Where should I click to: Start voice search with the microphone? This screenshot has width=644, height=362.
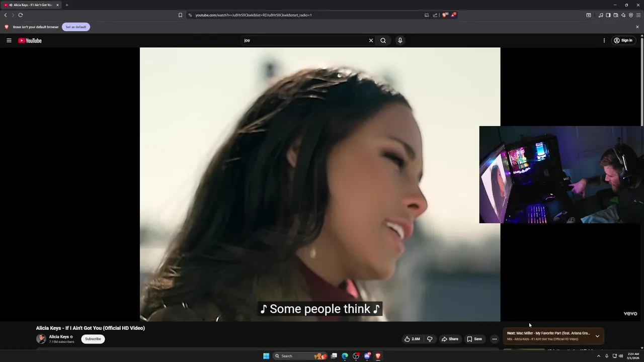coord(400,41)
